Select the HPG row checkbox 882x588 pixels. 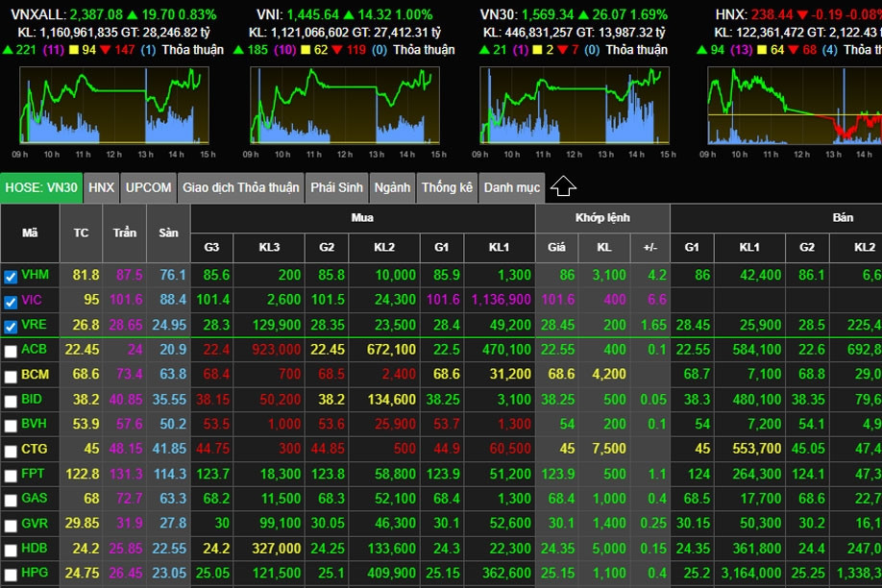[11, 575]
